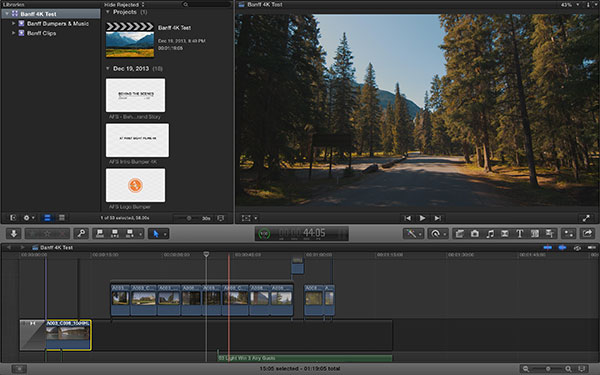Viewport: 600px width, 375px height.
Task: Enter full screen playback in viewer
Action: point(586,218)
